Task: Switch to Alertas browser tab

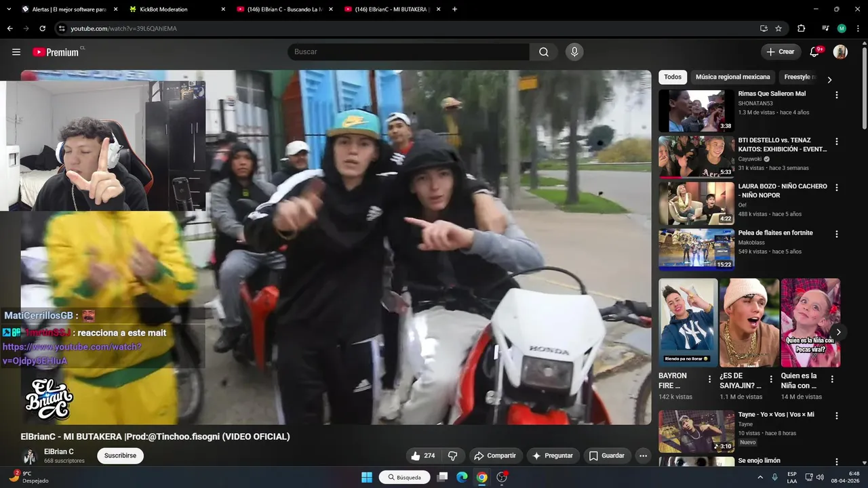Action: tap(68, 9)
